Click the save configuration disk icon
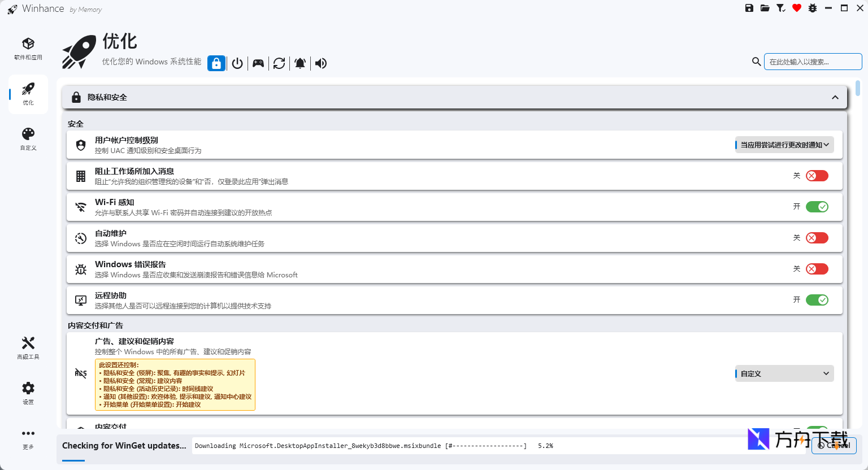Screen dimensions: 868x470 click(x=749, y=8)
